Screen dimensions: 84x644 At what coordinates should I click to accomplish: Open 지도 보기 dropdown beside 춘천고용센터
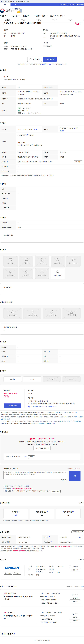tap(78, 537)
